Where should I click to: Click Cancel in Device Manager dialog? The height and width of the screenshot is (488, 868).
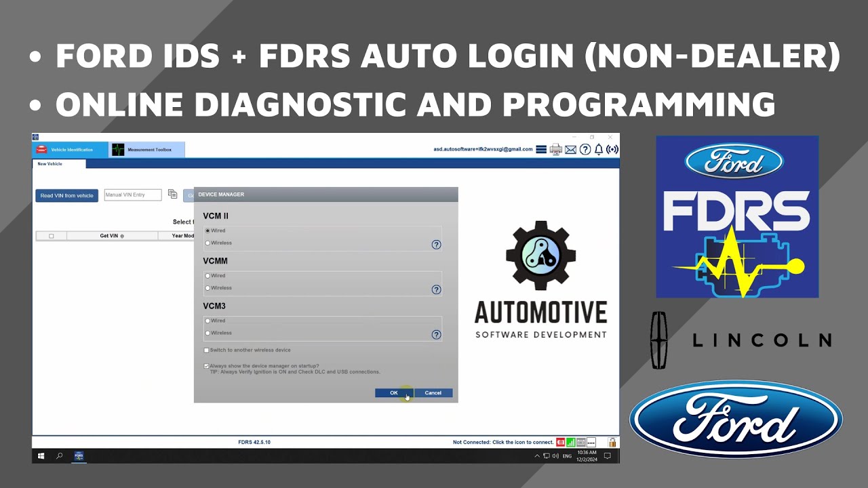433,392
